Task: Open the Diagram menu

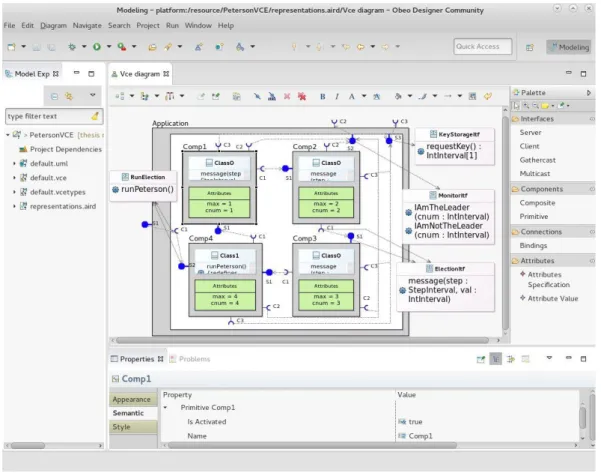Action: click(x=53, y=26)
